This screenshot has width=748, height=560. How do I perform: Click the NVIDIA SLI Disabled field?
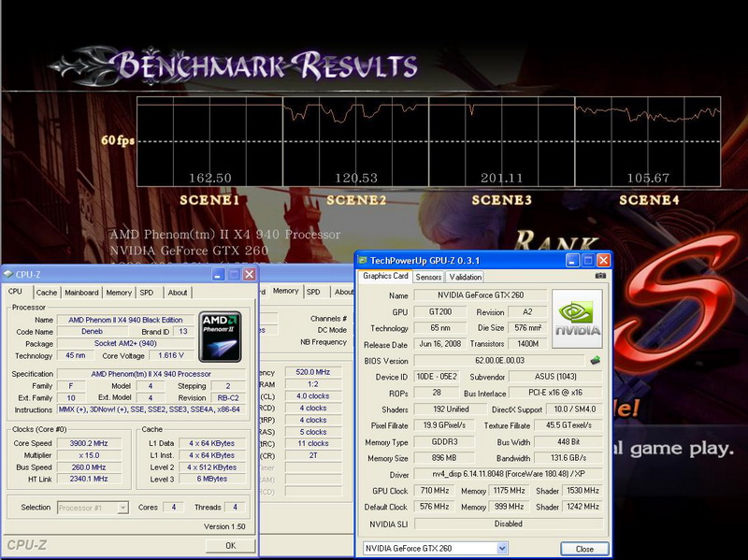pos(508,524)
